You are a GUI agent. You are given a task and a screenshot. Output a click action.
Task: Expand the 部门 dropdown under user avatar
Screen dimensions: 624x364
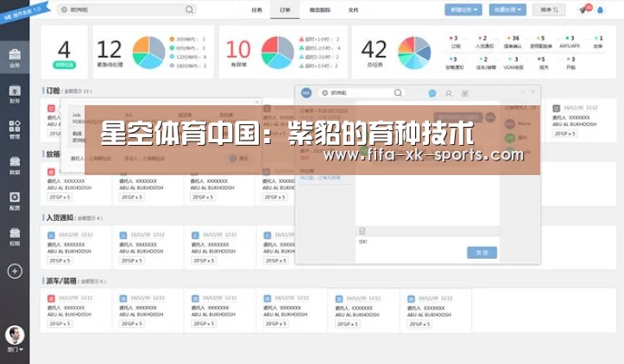click(x=16, y=349)
